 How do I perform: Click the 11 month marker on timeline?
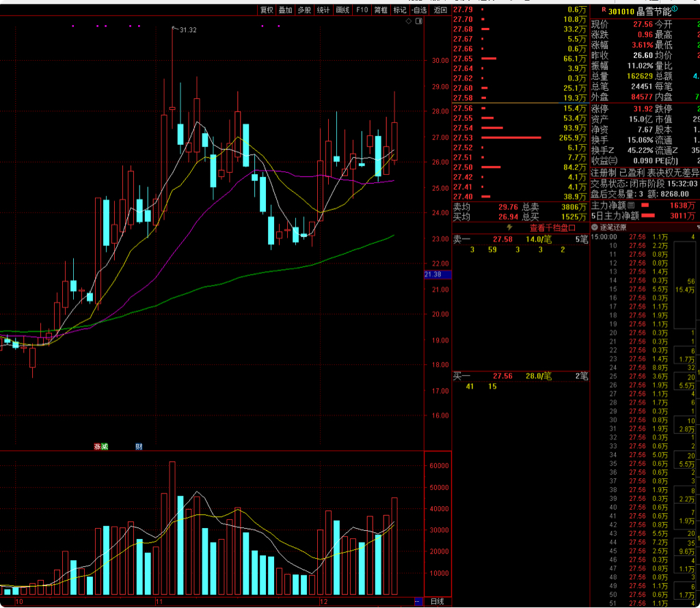(x=159, y=601)
